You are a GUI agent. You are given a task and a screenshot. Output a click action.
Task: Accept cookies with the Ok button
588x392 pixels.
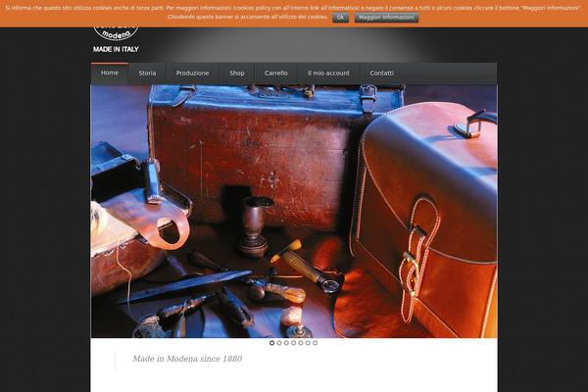click(x=340, y=18)
